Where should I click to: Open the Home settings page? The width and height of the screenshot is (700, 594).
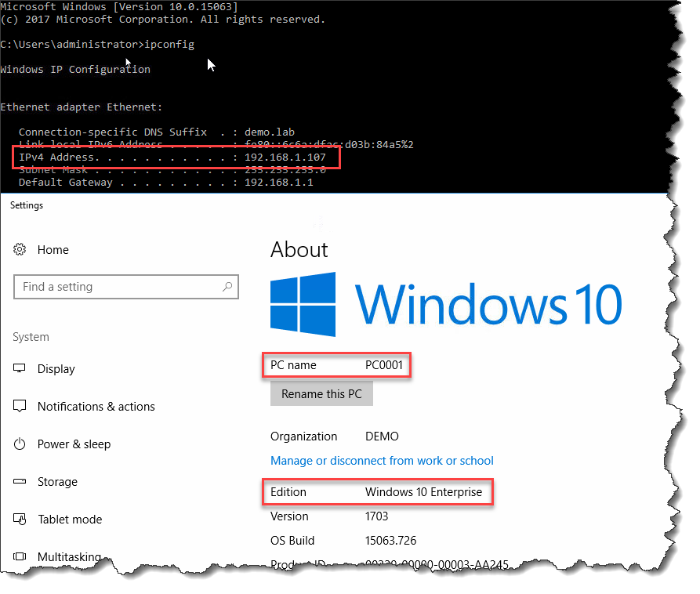pos(53,250)
